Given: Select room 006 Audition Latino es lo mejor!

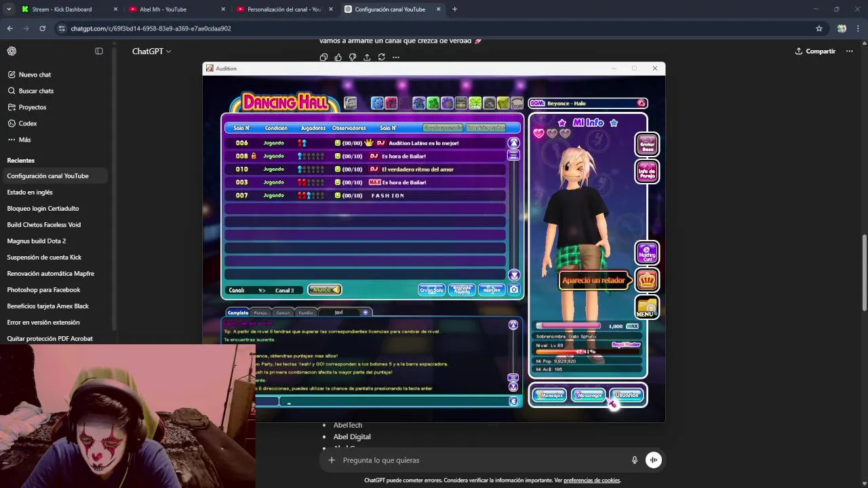Looking at the screenshot, I should click(365, 143).
